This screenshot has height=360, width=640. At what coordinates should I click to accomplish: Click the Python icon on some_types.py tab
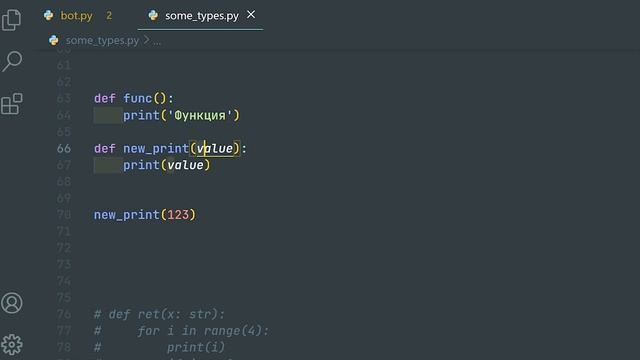tap(153, 16)
